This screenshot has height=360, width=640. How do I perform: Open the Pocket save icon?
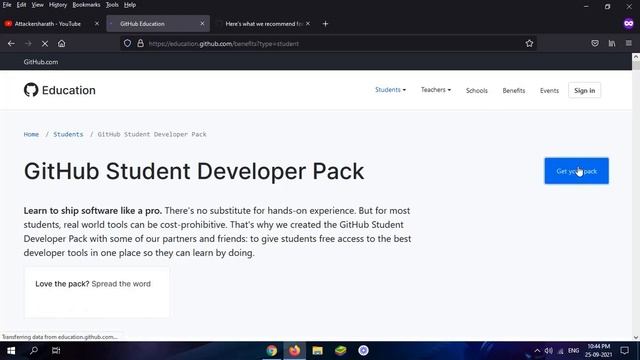[x=595, y=43]
